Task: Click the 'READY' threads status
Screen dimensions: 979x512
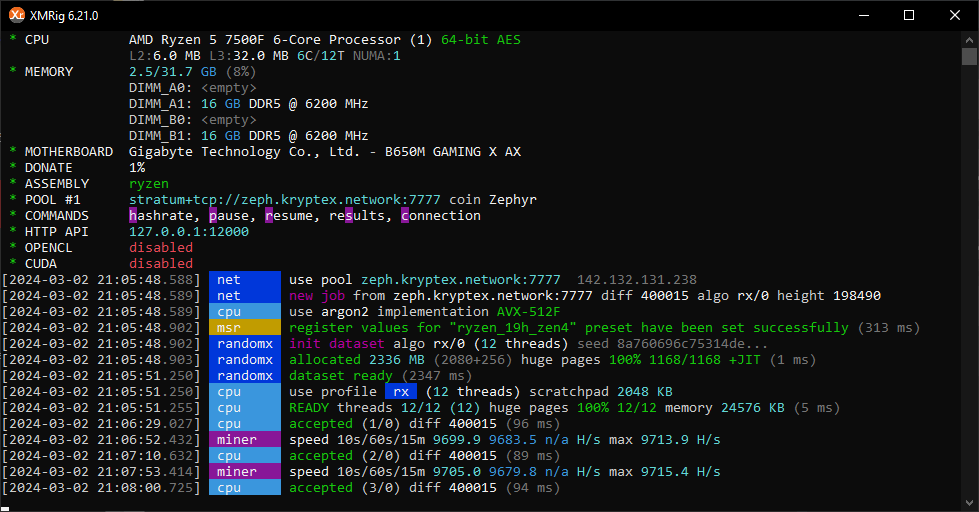Action: pos(309,408)
